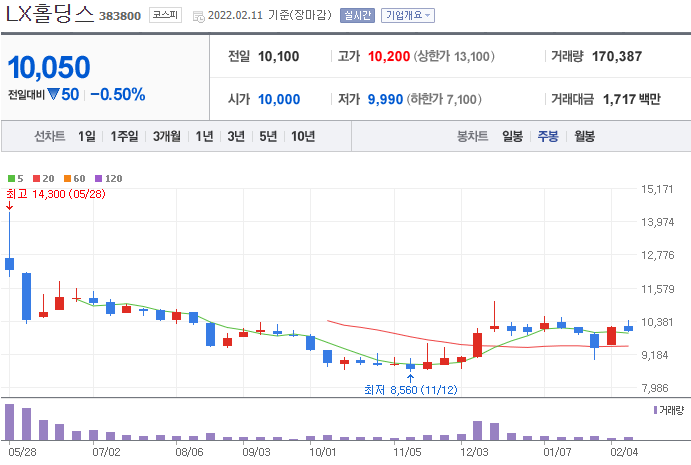Click the 9,184 price axis label
This screenshot has width=691, height=465.
click(655, 355)
